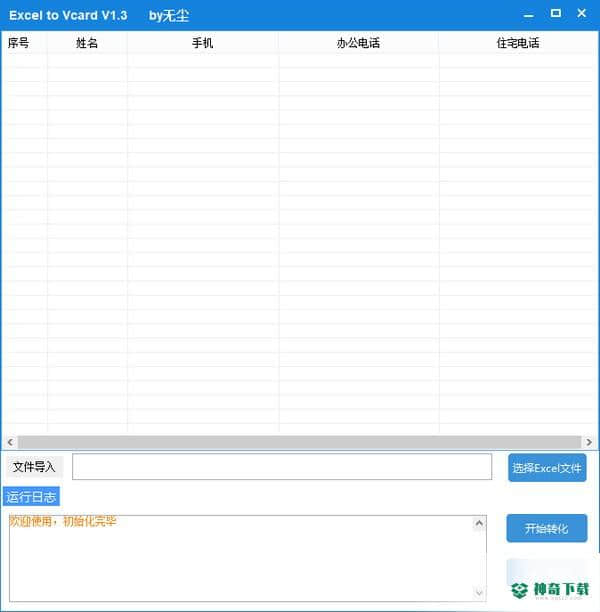Focus the file import path field
Screen dimensions: 600x612
[282, 466]
